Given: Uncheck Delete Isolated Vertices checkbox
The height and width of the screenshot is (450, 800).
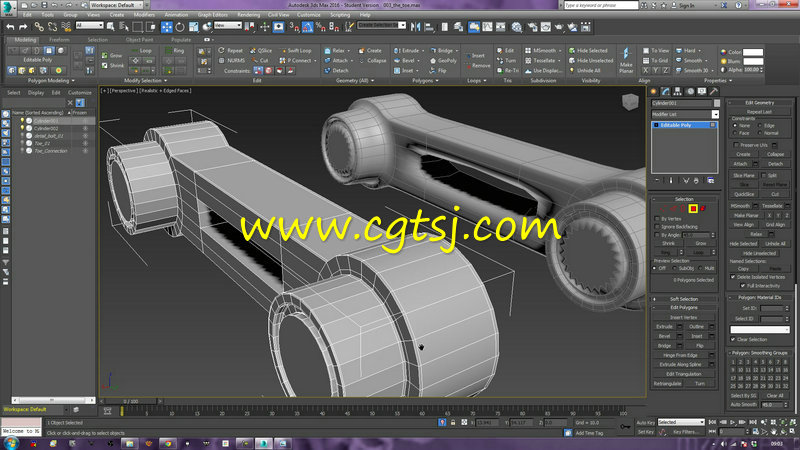Looking at the screenshot, I should click(733, 277).
